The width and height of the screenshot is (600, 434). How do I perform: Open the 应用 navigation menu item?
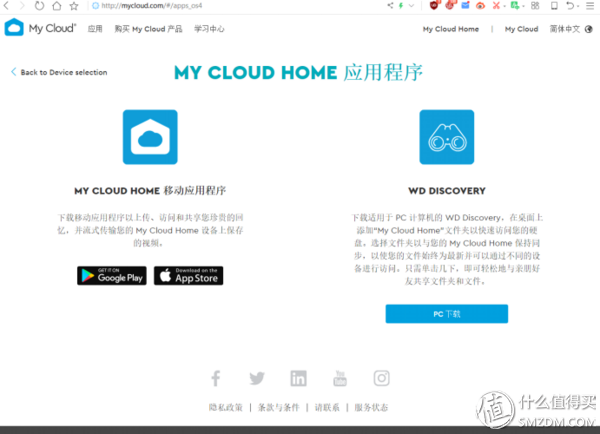pyautogui.click(x=95, y=29)
